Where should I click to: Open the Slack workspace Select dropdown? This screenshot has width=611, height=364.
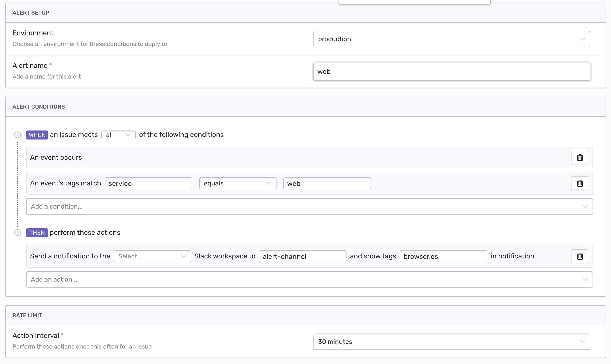pos(152,256)
